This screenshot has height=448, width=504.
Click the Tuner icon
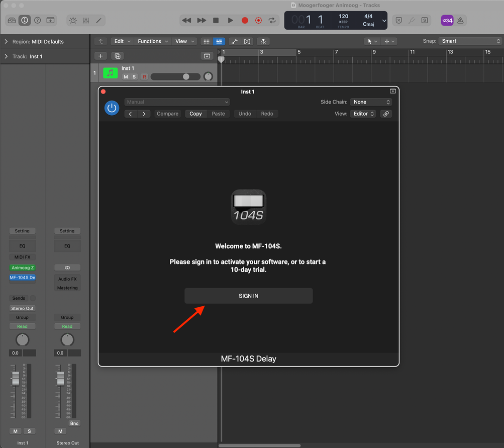(x=412, y=20)
